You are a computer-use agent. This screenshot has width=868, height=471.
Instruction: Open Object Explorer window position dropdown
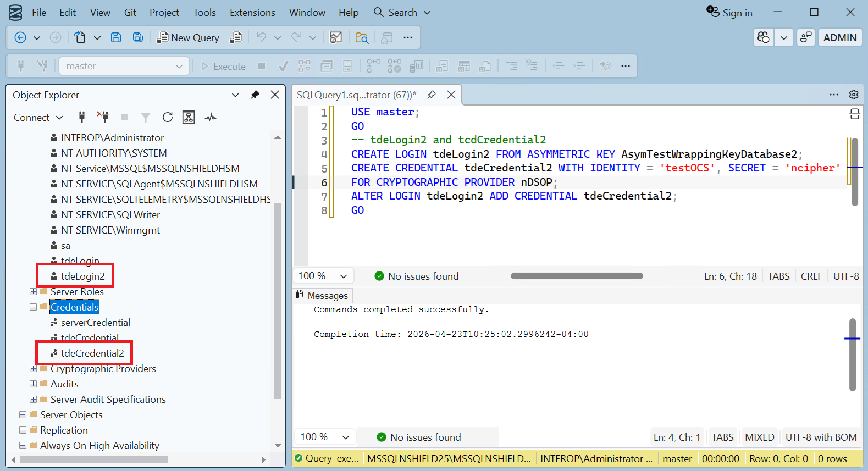235,95
